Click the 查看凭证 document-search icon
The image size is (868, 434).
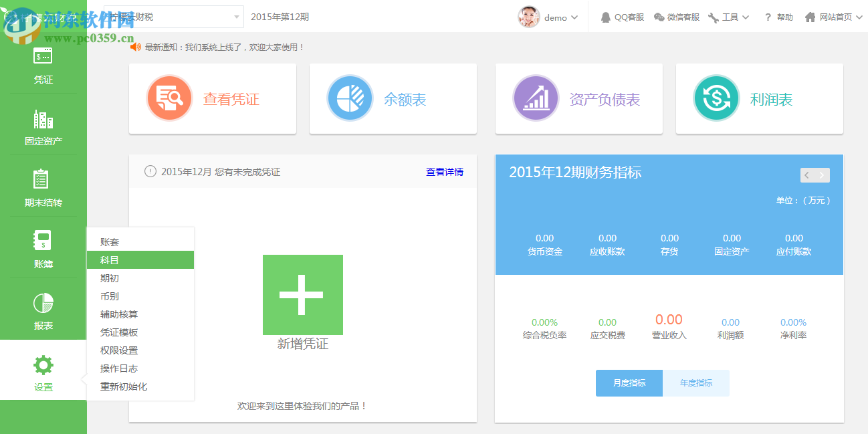point(169,98)
